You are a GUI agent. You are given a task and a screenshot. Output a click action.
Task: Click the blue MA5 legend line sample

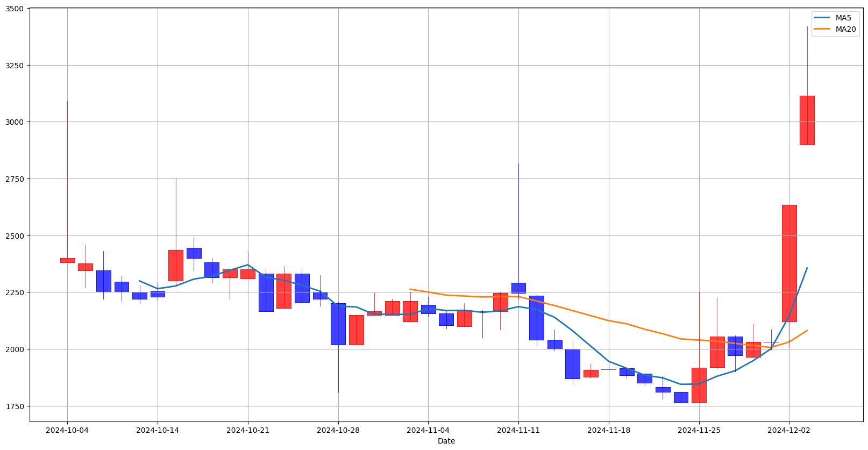[x=823, y=18]
